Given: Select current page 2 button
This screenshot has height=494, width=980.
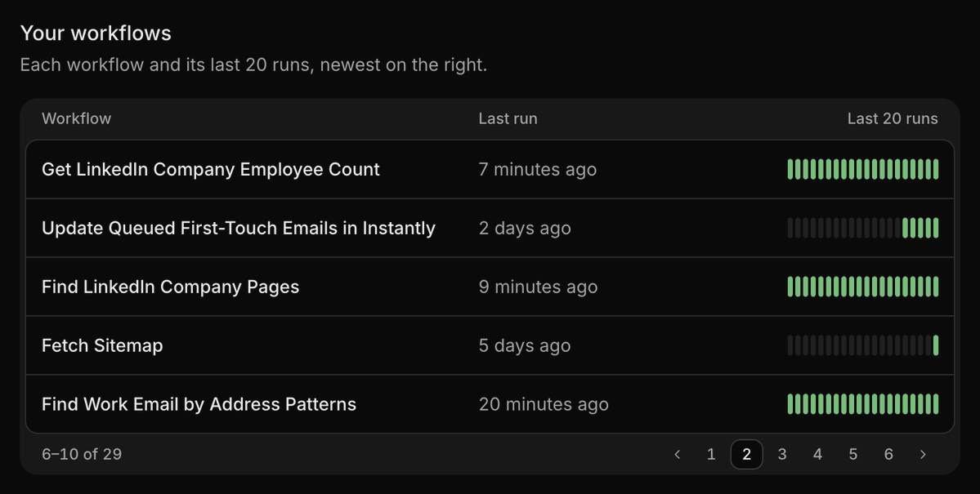Looking at the screenshot, I should tap(746, 455).
